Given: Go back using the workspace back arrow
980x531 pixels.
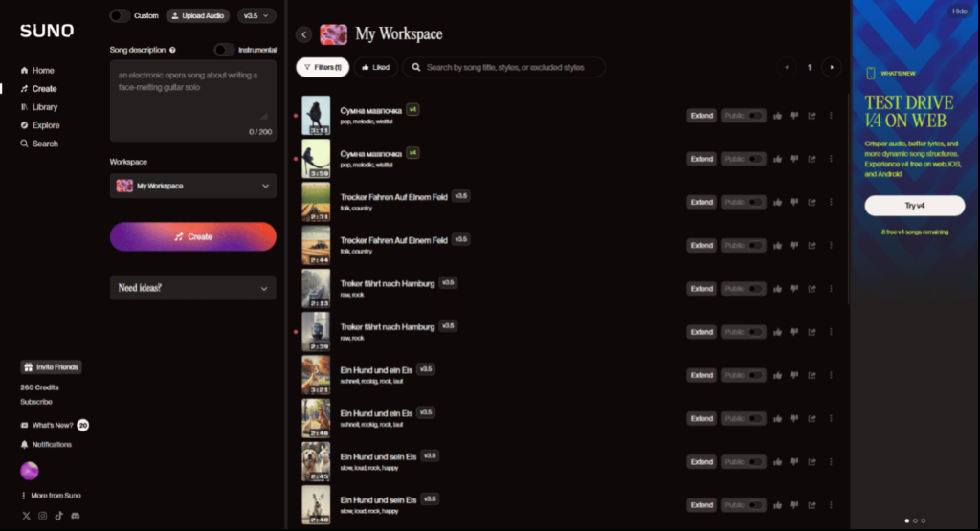Looking at the screenshot, I should (303, 34).
